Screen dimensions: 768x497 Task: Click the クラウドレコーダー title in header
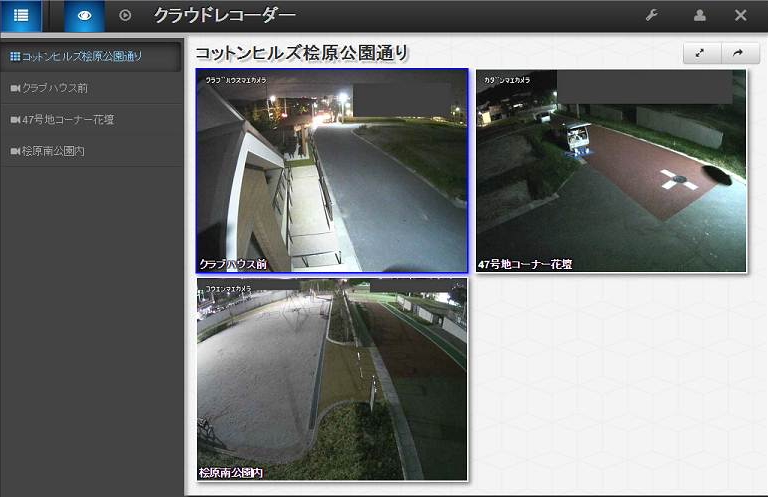(224, 16)
